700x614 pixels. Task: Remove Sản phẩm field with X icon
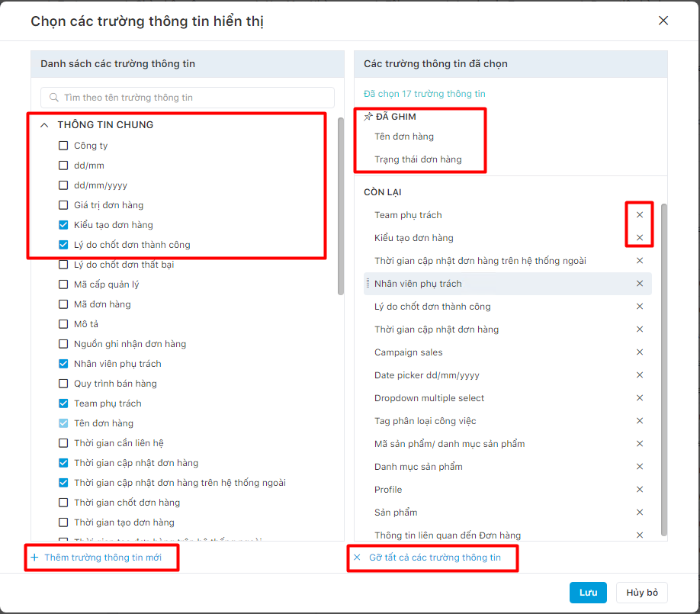[x=639, y=513]
